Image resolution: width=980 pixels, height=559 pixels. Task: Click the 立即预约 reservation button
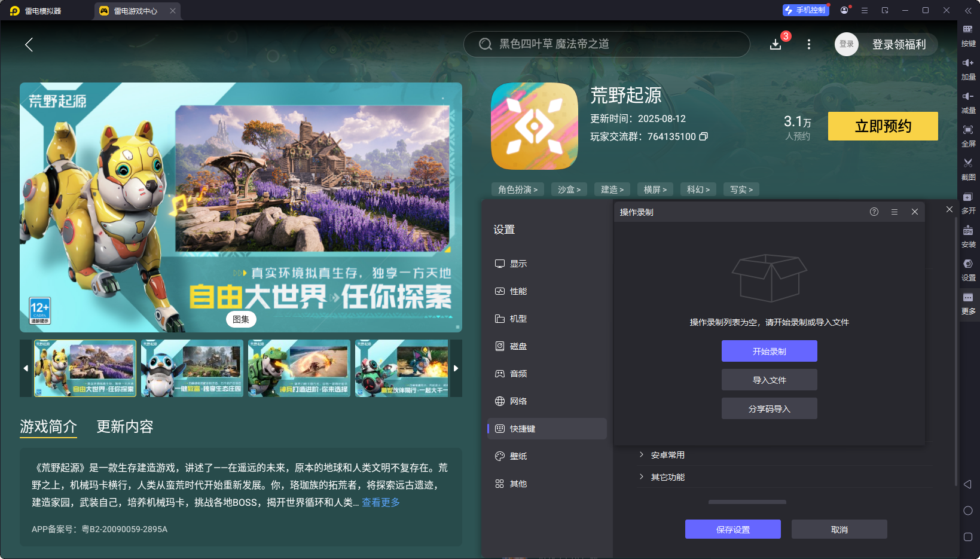(883, 126)
